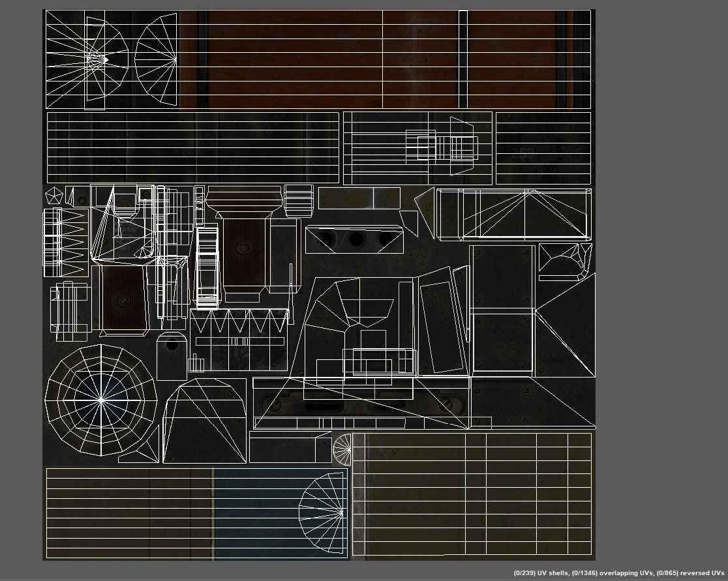Select the large grid shell on olive texture

[472, 494]
